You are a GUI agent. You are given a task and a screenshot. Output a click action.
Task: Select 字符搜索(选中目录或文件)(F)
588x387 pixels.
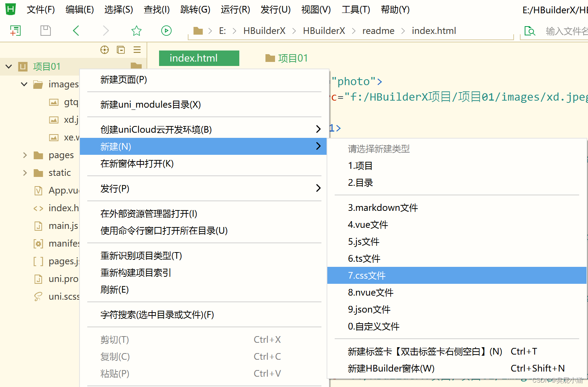pos(203,315)
